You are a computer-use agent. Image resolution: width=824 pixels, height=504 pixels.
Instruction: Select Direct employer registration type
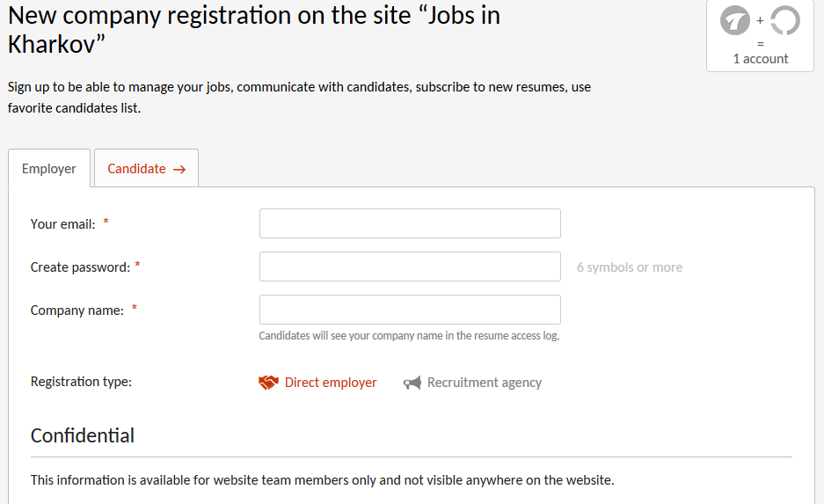[x=330, y=383]
